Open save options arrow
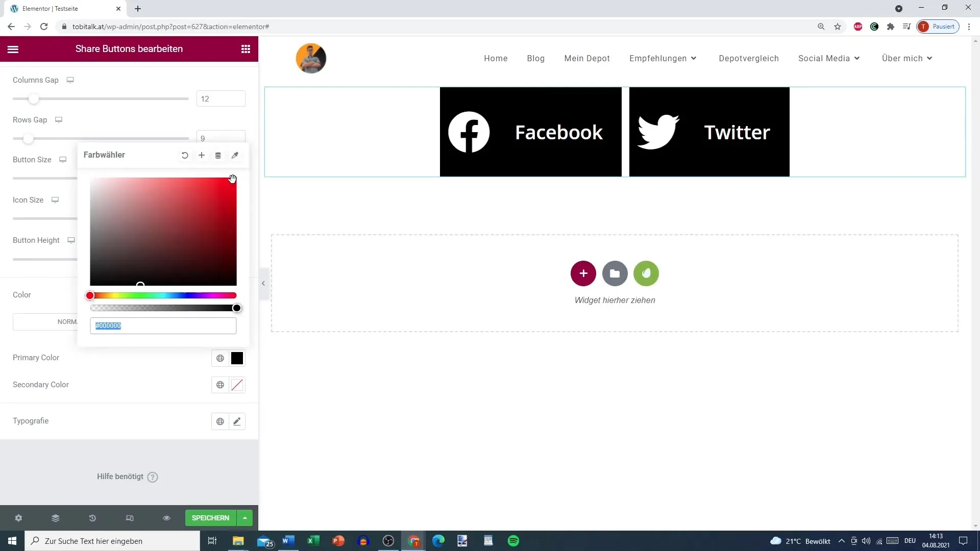980x551 pixels. 245,518
